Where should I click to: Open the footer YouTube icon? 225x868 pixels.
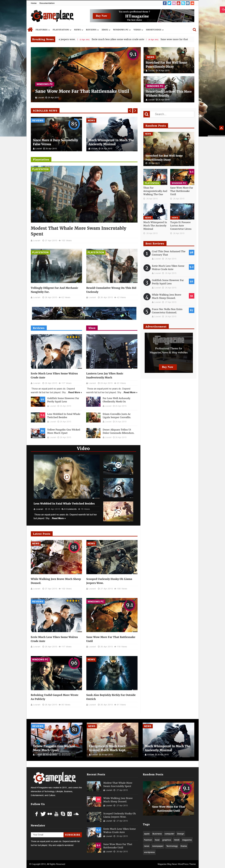point(56,814)
